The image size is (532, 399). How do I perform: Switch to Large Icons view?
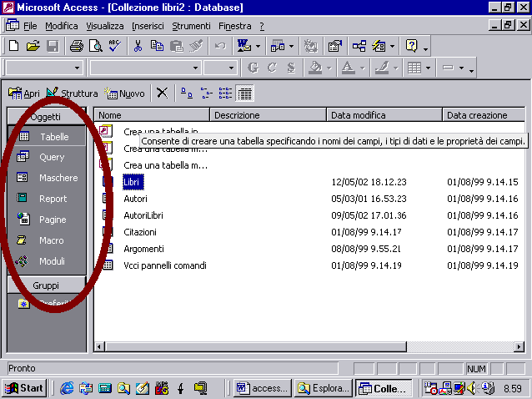tap(186, 93)
